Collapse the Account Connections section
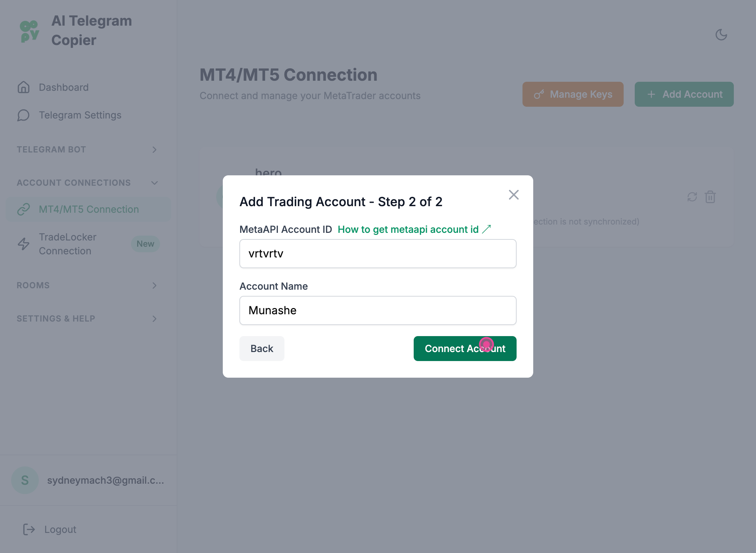Viewport: 756px width, 553px height. (x=155, y=183)
